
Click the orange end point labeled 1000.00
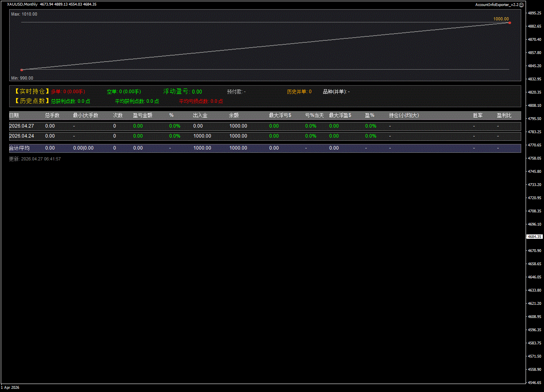click(x=509, y=23)
